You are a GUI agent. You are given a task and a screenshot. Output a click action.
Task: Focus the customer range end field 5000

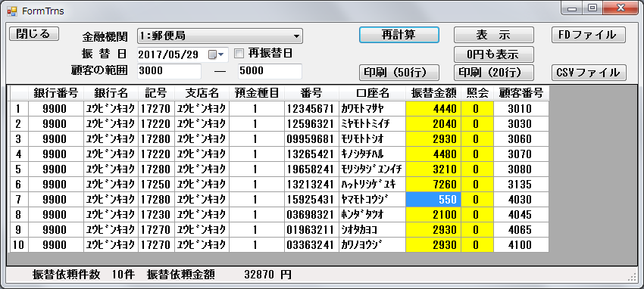(270, 71)
